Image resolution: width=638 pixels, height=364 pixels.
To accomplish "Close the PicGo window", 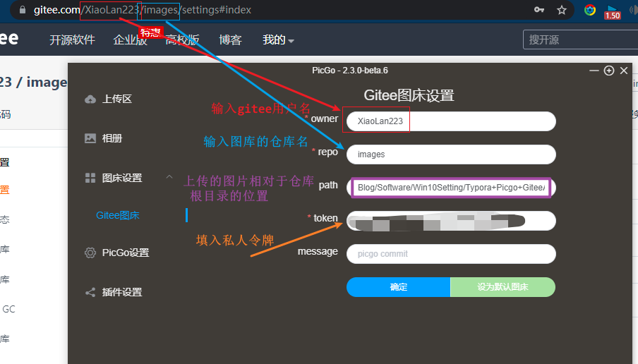I will [x=624, y=71].
